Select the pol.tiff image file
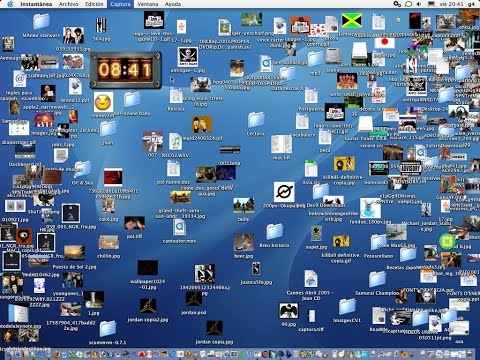This screenshot has height=360, width=480. [x=135, y=224]
